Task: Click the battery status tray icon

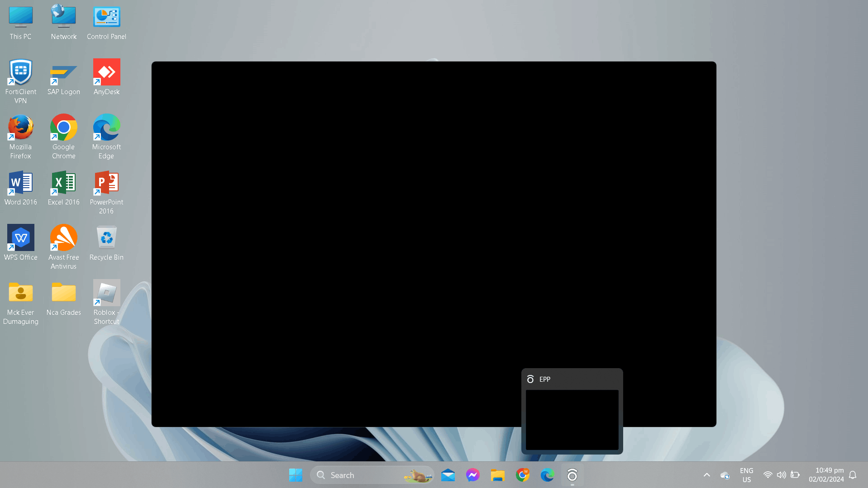Action: pyautogui.click(x=795, y=475)
